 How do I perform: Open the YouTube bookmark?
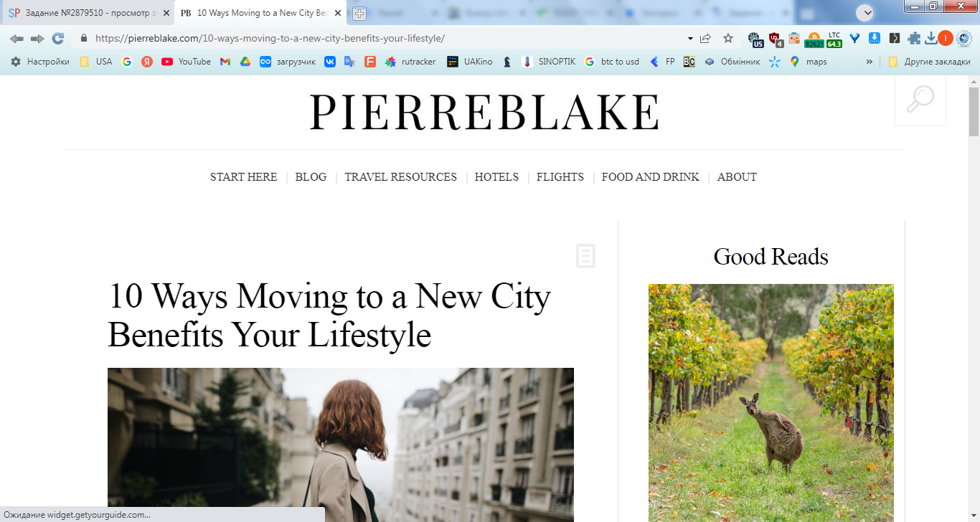click(186, 62)
